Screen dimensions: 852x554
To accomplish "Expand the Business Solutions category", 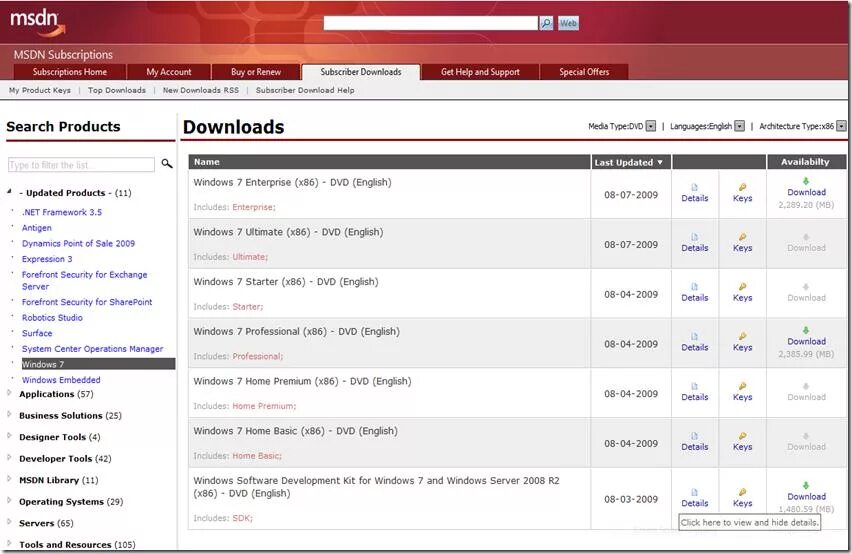I will [9, 414].
